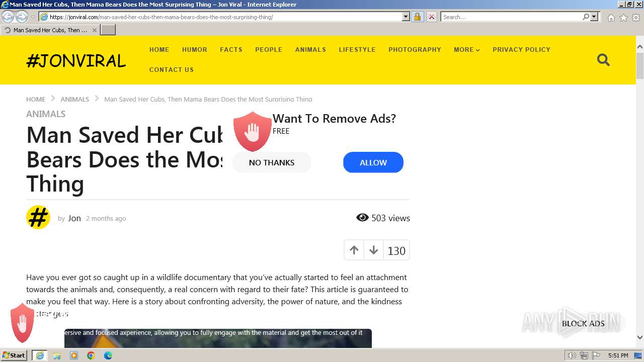Image resolution: width=644 pixels, height=362 pixels.
Task: Click the Action Center flag tray icon
Action: [596, 355]
